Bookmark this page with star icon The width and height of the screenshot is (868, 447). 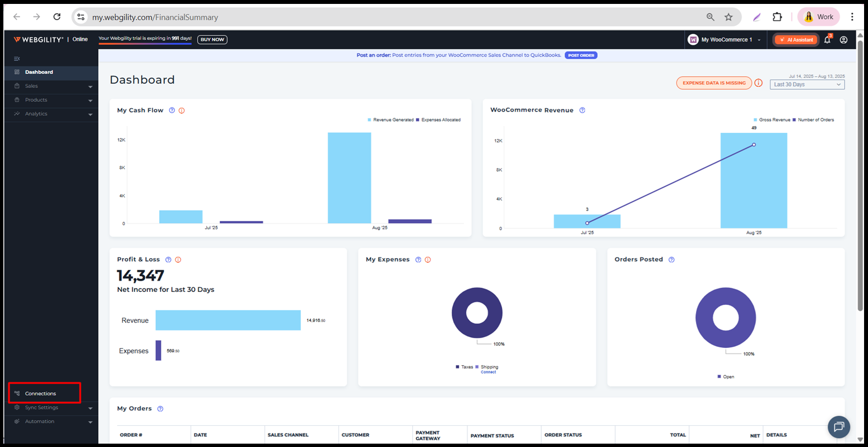pyautogui.click(x=728, y=17)
